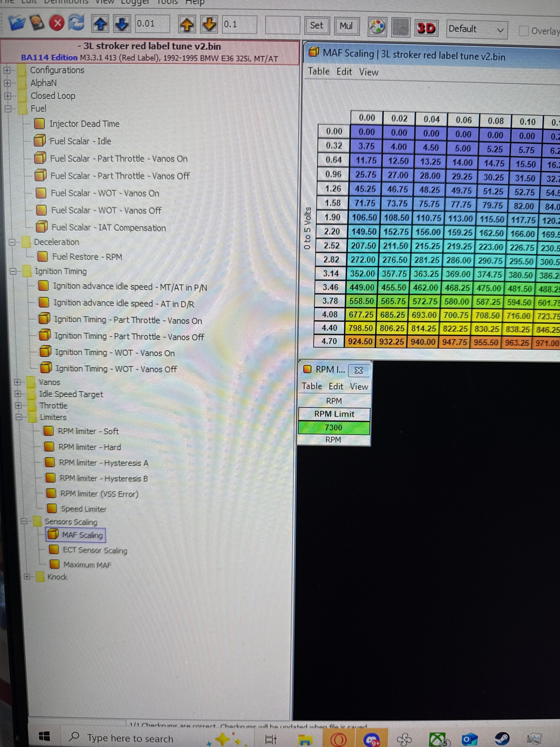
Task: Select the green 7300 RPM limit cell
Action: point(333,428)
